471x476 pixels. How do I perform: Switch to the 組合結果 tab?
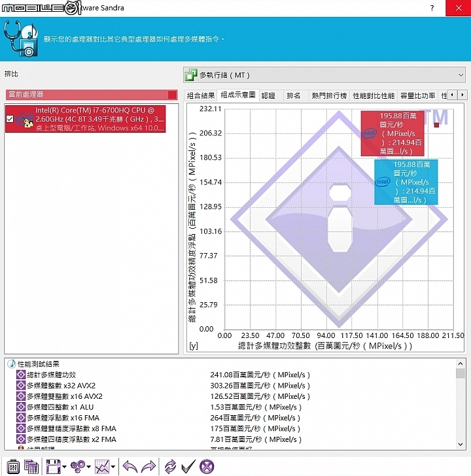(201, 95)
